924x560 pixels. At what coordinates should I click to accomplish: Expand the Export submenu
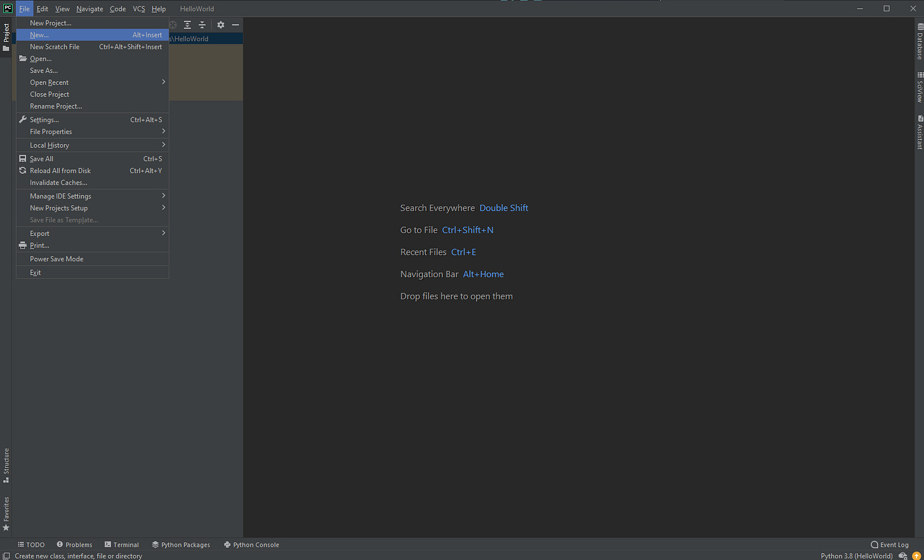click(x=93, y=233)
